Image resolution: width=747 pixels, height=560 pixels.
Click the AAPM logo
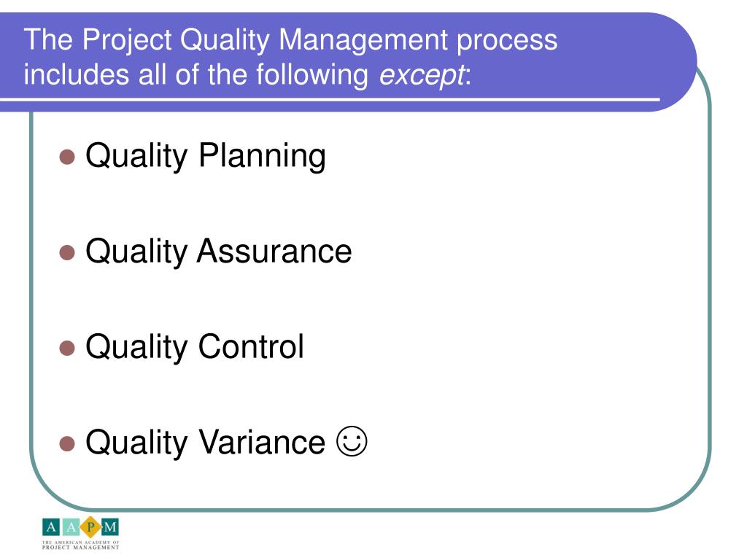click(x=80, y=533)
